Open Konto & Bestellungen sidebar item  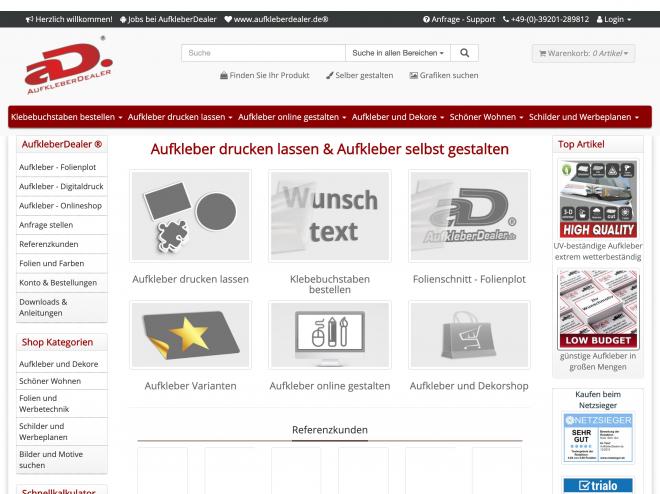tap(61, 283)
